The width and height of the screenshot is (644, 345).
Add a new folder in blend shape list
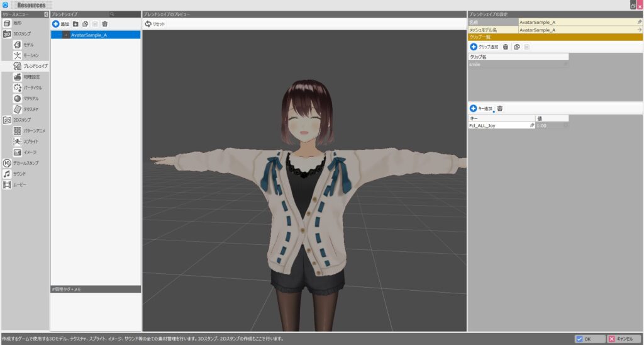(x=75, y=24)
